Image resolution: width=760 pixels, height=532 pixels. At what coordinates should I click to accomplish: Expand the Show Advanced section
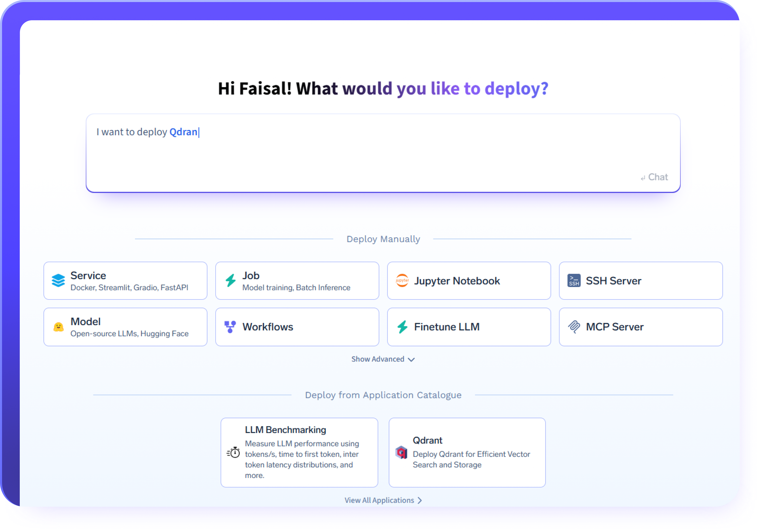[x=378, y=359]
